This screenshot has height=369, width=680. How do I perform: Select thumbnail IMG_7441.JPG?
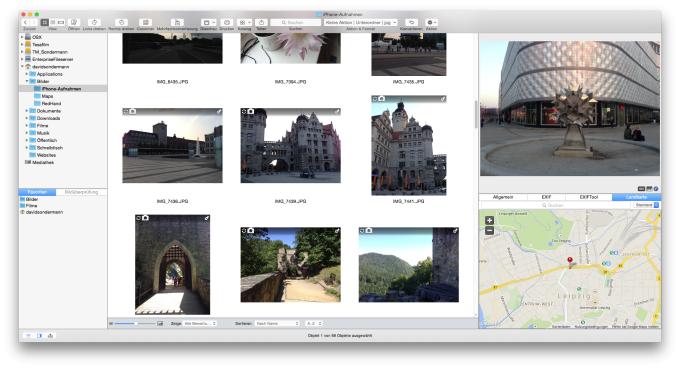click(409, 146)
